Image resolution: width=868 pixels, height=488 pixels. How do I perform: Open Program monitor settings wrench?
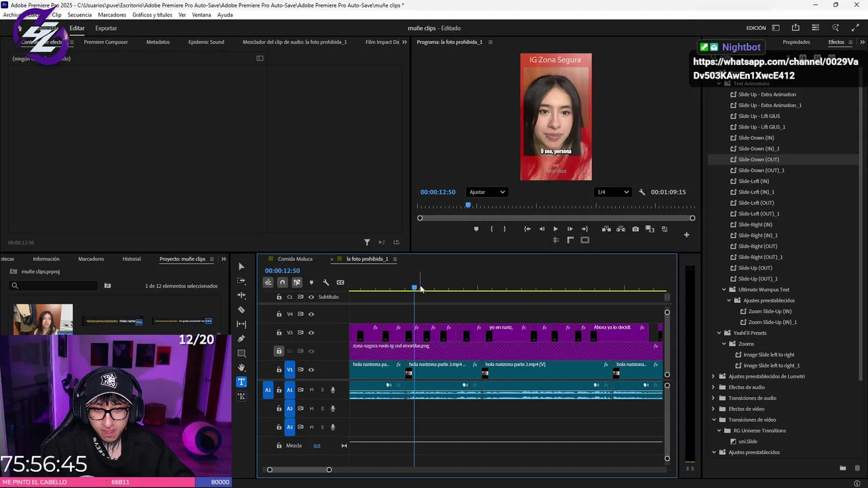pyautogui.click(x=642, y=192)
